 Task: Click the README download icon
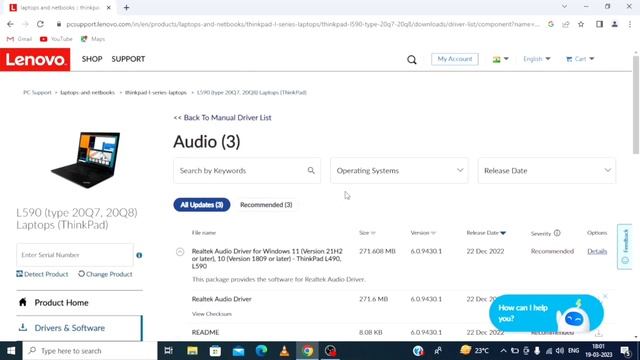click(x=598, y=333)
